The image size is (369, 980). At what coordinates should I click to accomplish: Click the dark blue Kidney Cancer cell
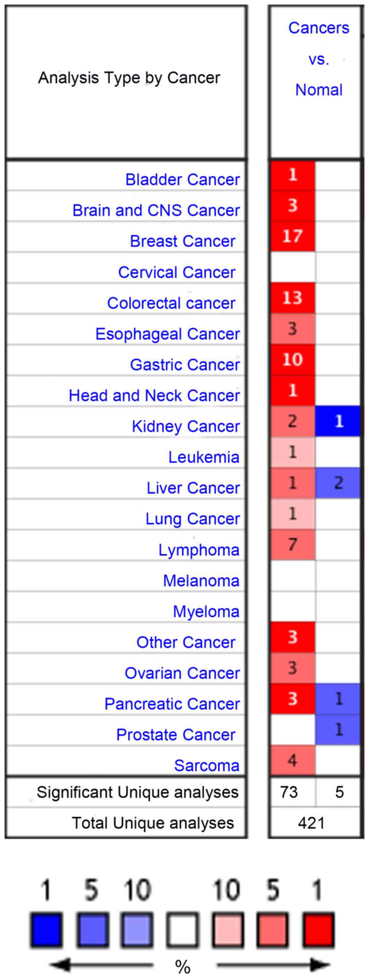click(x=338, y=421)
